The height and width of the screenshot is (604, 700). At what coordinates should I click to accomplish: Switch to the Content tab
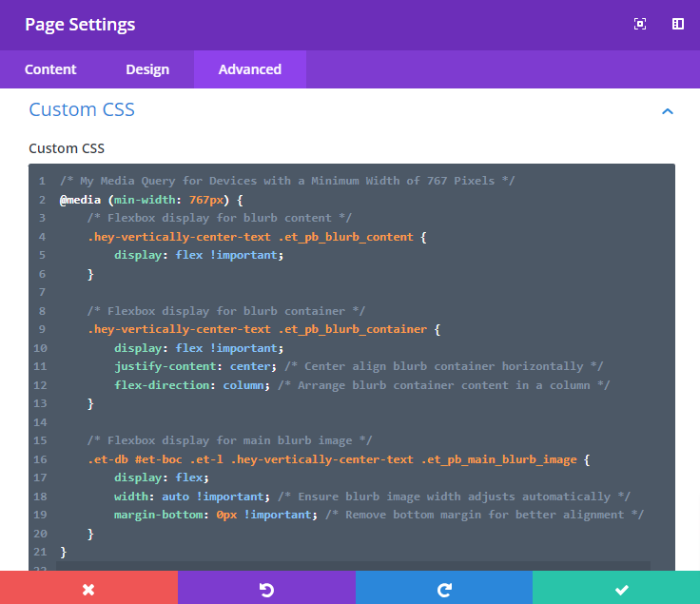(x=50, y=69)
